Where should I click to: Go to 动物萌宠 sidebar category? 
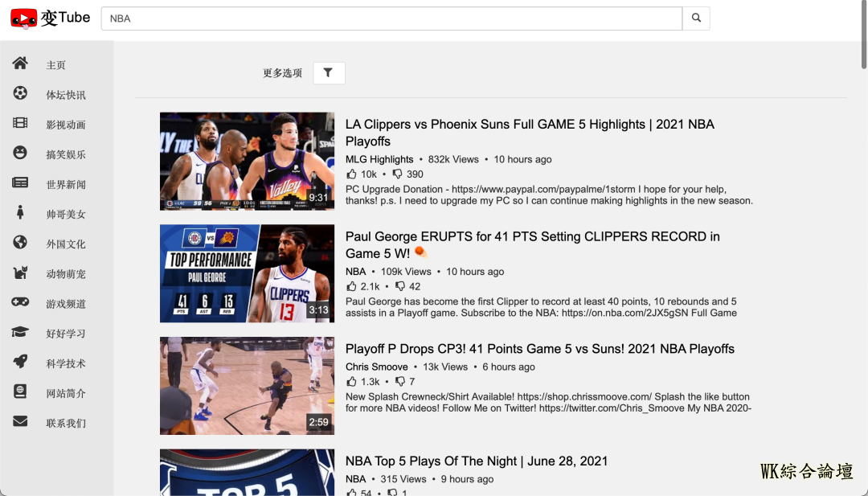click(66, 275)
